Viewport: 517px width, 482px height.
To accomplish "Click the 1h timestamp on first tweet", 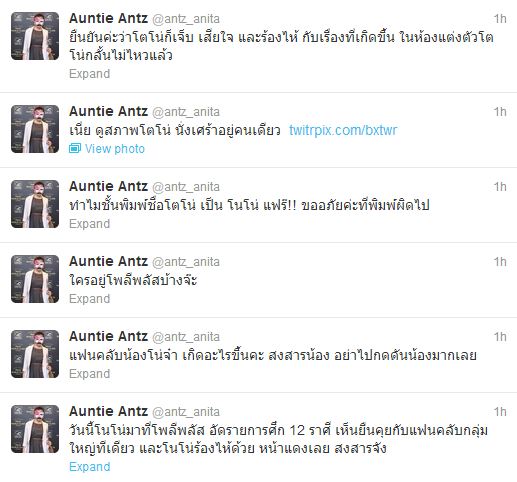I will click(x=500, y=19).
